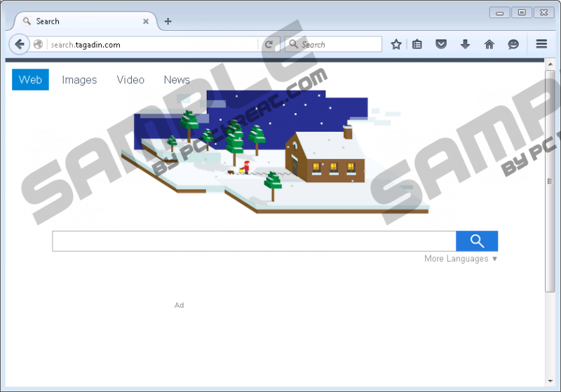Expand the More Languages dropdown
This screenshot has height=392, width=561.
tap(461, 259)
